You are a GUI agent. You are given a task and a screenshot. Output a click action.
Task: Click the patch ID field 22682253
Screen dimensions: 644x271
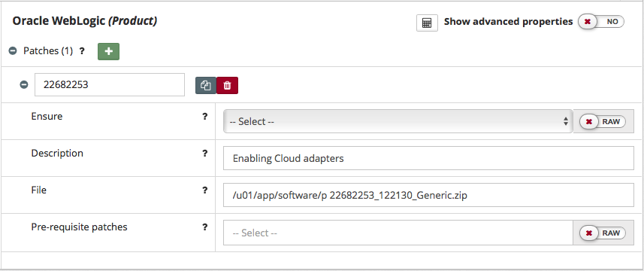pyautogui.click(x=110, y=85)
